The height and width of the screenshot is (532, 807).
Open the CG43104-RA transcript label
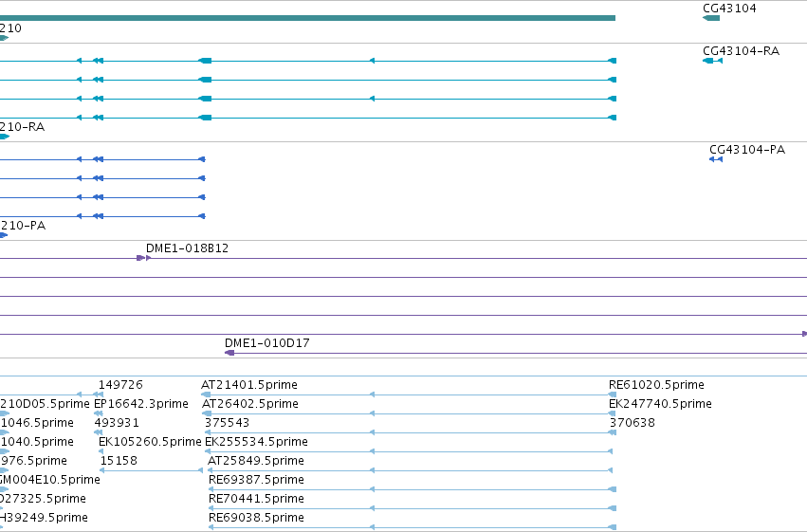coord(742,51)
